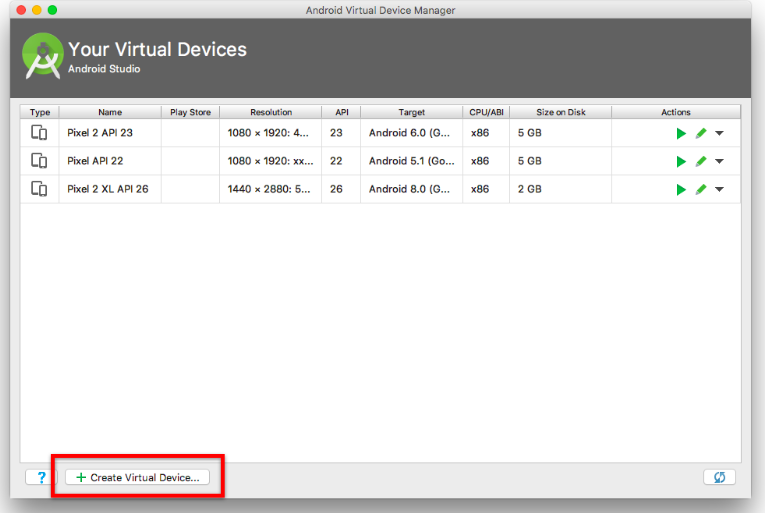
Task: Select the Pixel API 22 device name
Action: coord(95,161)
